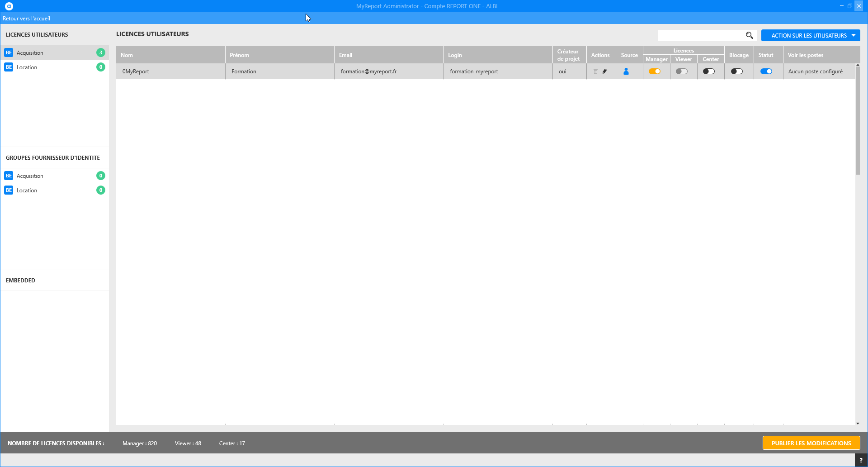This screenshot has width=868, height=467.
Task: Click Publier les modifications button
Action: pos(811,443)
